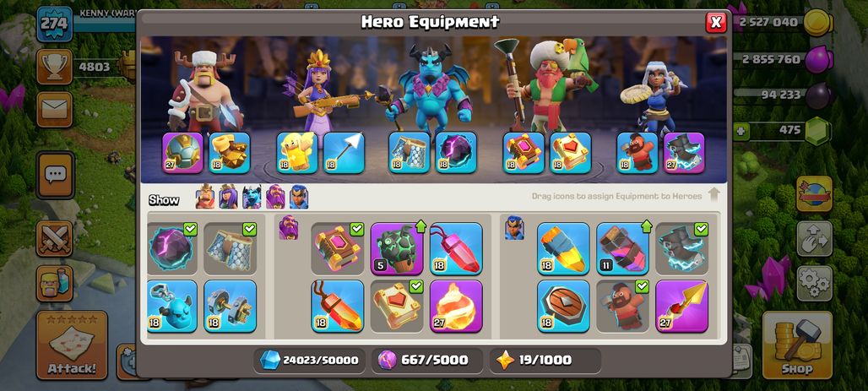Toggle the Minion Prince show filter
Image resolution: width=868 pixels, height=391 pixels.
click(x=252, y=197)
